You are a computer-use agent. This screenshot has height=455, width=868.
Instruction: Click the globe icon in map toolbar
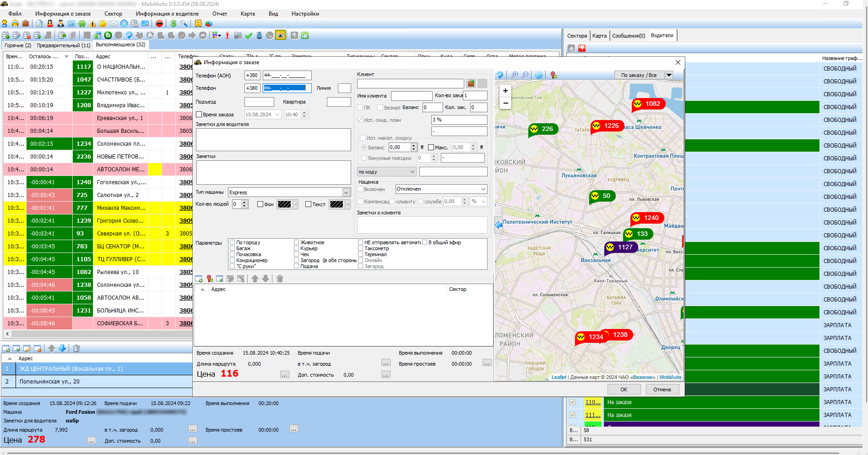(539, 75)
